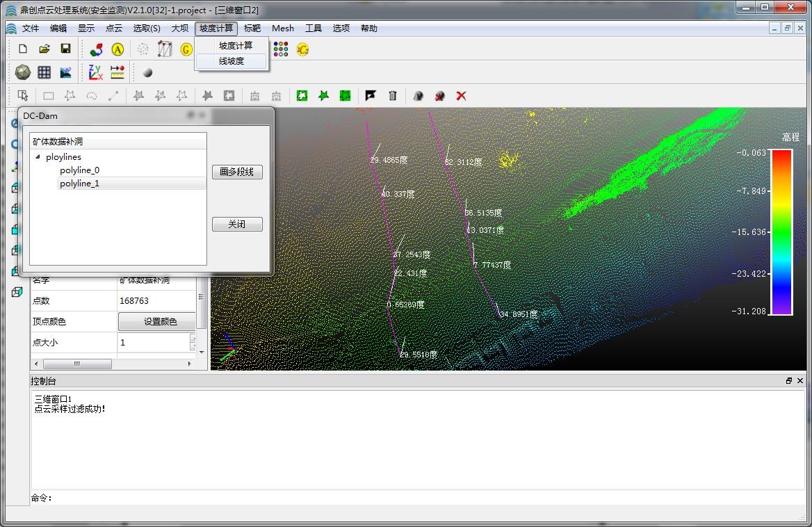Select polyline_0 in the tree

pyautogui.click(x=79, y=170)
